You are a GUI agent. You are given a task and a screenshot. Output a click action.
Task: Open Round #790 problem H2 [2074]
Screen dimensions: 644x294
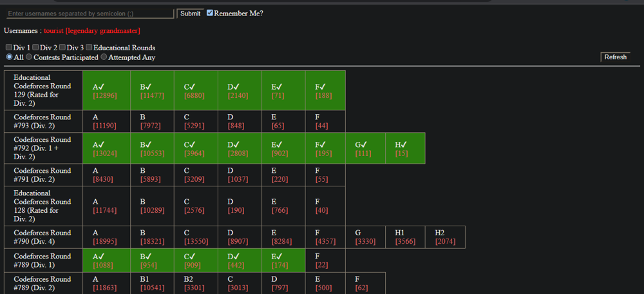[x=445, y=237]
